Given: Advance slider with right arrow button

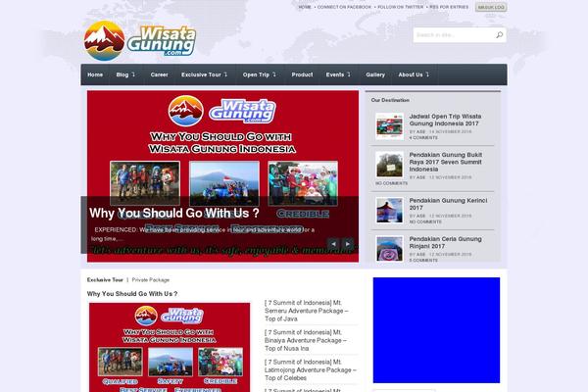Looking at the screenshot, I should coord(348,244).
